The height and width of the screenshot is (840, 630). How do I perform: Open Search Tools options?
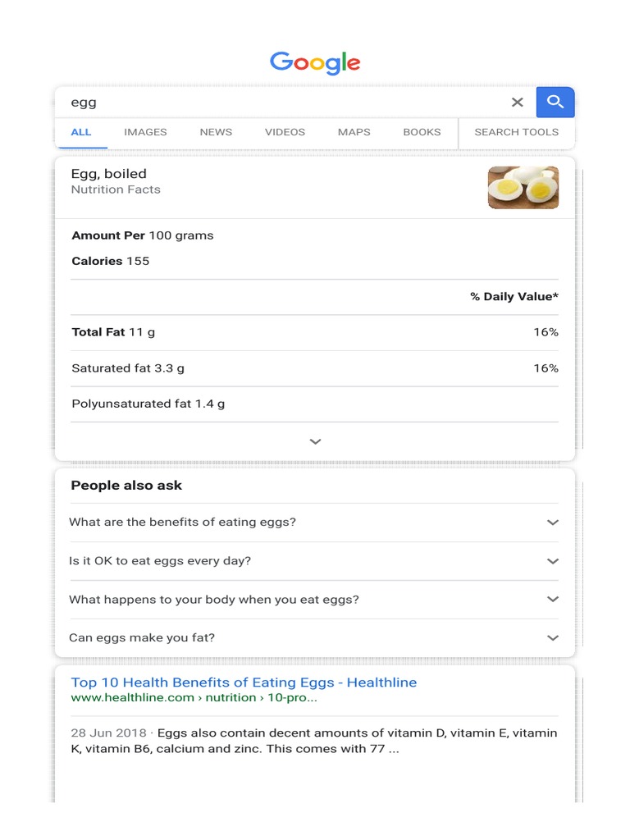pos(516,132)
